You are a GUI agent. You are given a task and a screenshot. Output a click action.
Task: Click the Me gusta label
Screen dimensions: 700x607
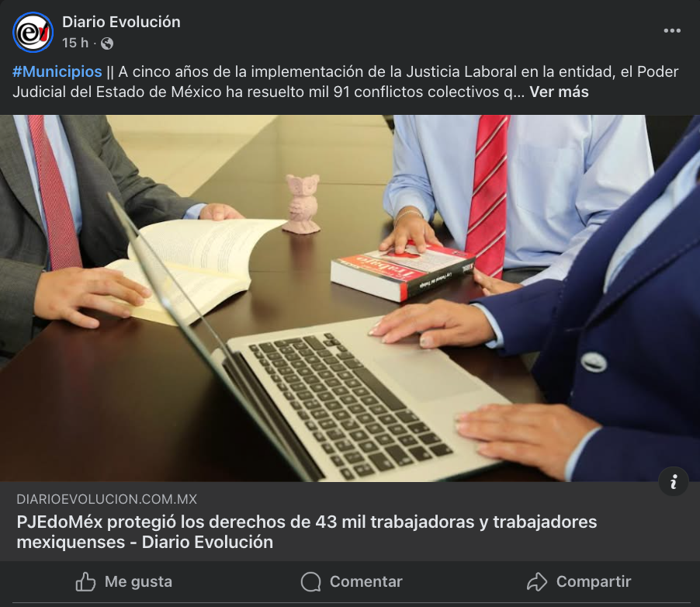[x=138, y=581]
